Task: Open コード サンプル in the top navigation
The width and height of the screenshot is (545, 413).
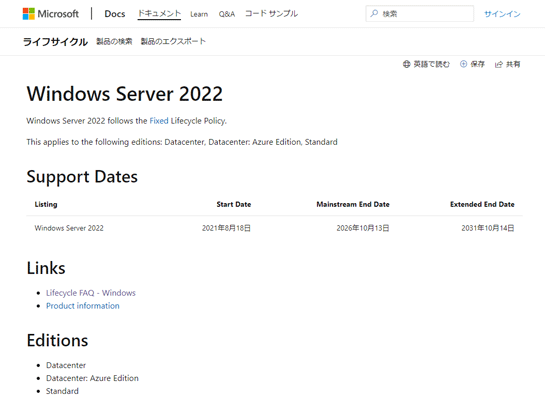Action: tap(271, 14)
